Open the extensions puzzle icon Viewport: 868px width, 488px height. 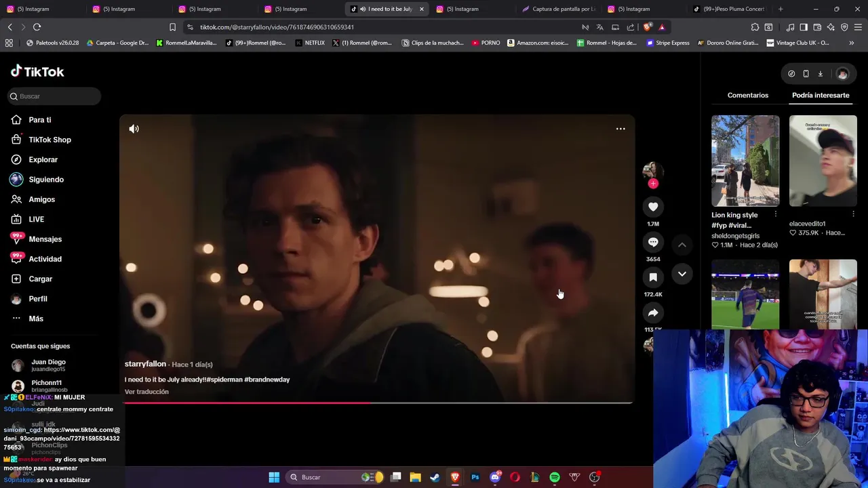point(755,27)
